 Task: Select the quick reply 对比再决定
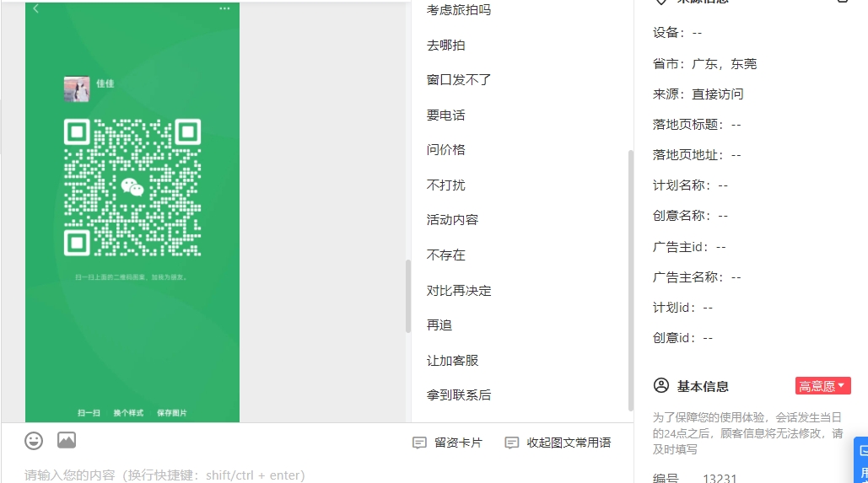point(458,291)
